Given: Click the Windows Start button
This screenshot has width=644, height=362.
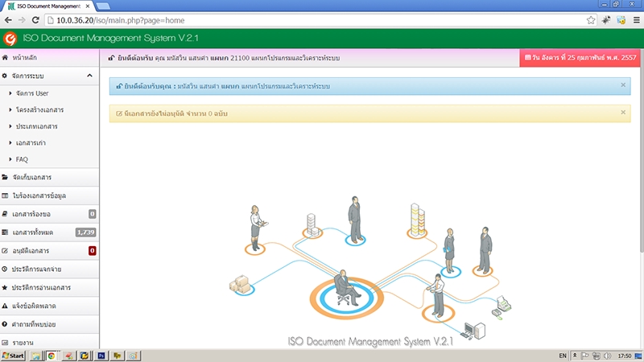Looking at the screenshot, I should click(13, 356).
